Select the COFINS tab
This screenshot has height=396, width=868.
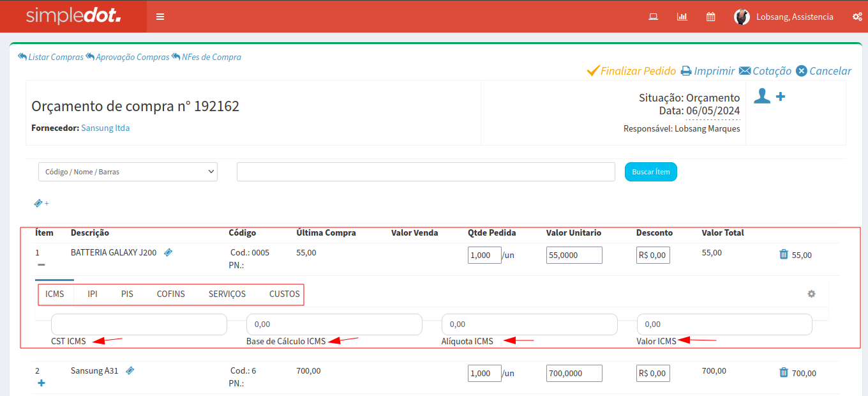click(x=170, y=294)
